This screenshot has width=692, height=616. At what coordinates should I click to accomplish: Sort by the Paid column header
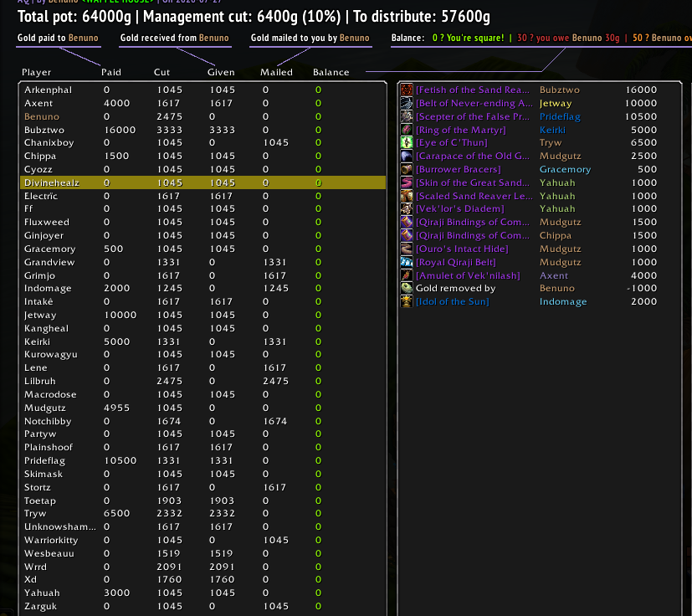pyautogui.click(x=110, y=72)
